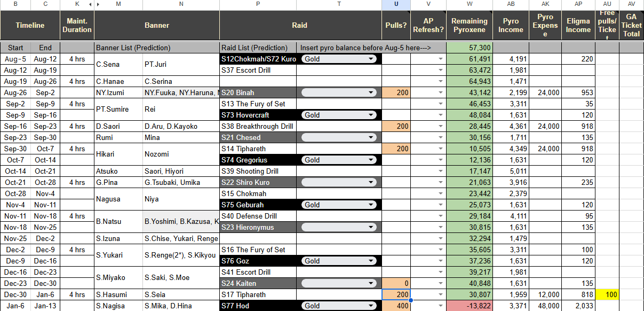Click the 12,000 Pyro Expense cell
Screen dimensions: 644x311
pos(545,294)
